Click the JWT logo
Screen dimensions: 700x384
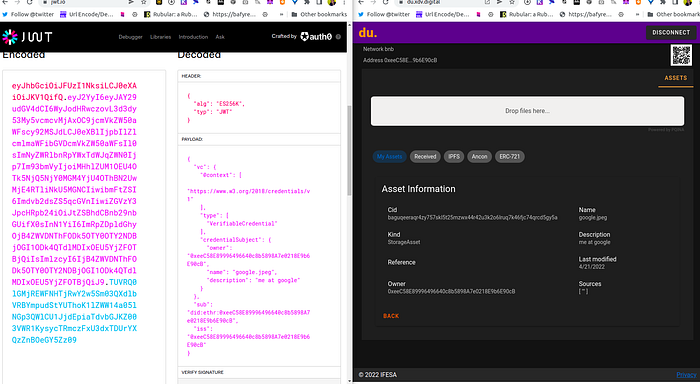point(27,37)
